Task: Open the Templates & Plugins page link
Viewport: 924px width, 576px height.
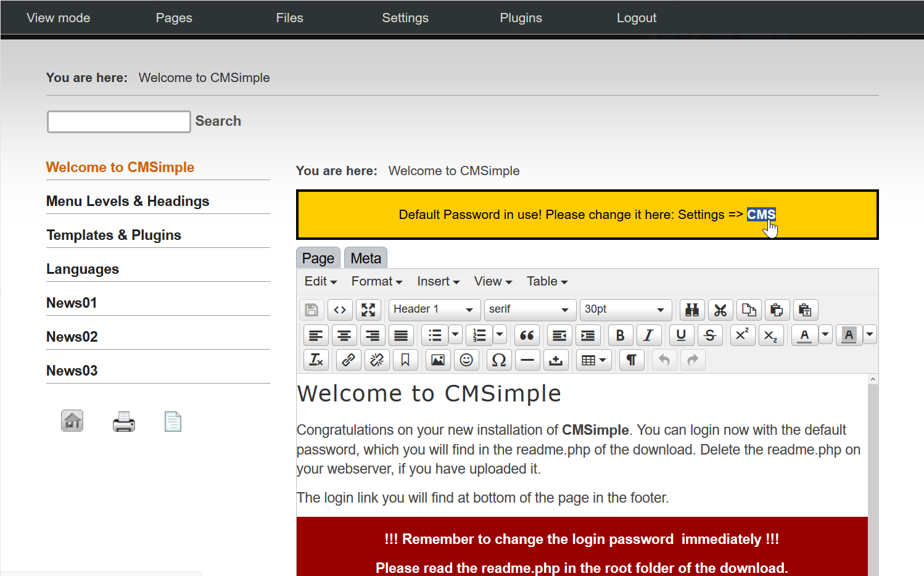Action: [x=113, y=235]
